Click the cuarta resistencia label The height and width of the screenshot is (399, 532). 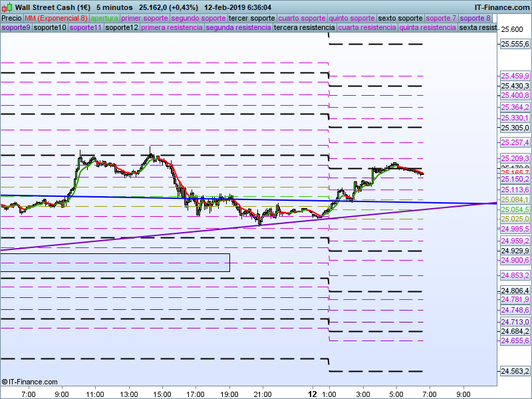367,27
